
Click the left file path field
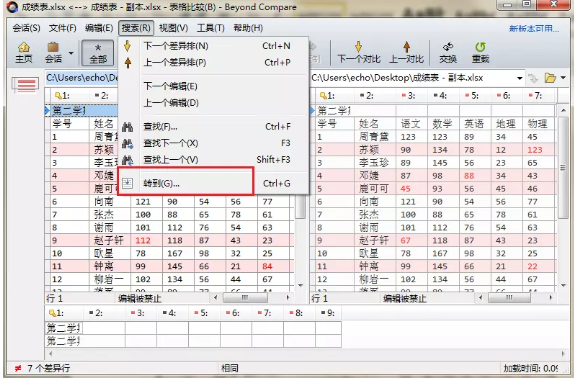click(x=82, y=78)
